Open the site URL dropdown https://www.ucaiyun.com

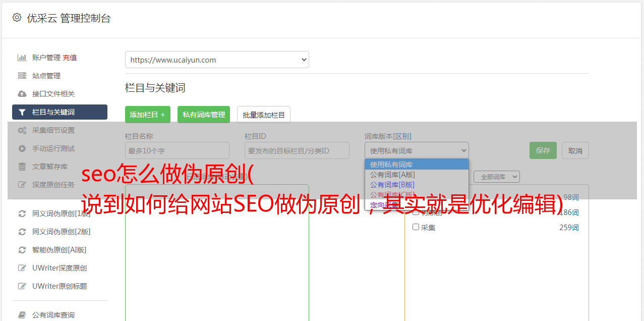coord(217,60)
